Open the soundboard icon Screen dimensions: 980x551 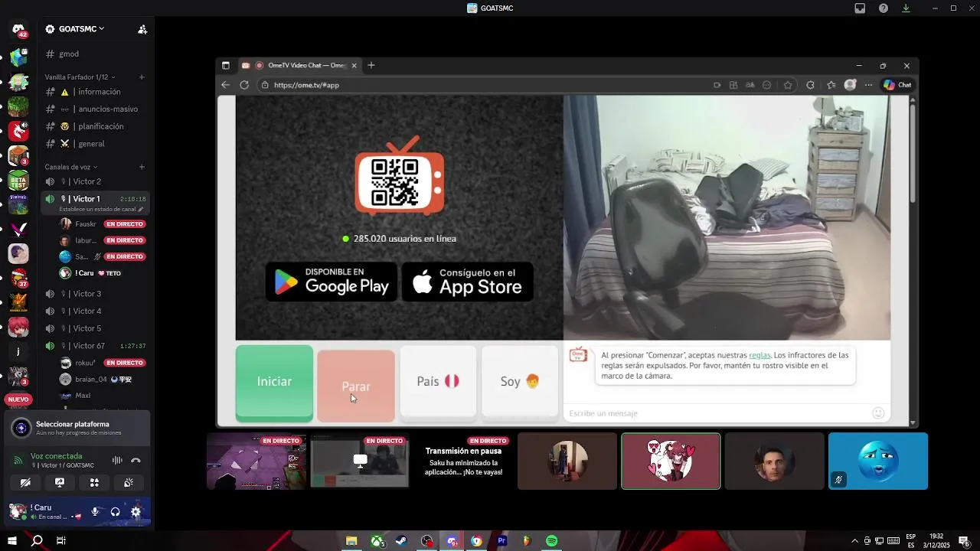(129, 483)
